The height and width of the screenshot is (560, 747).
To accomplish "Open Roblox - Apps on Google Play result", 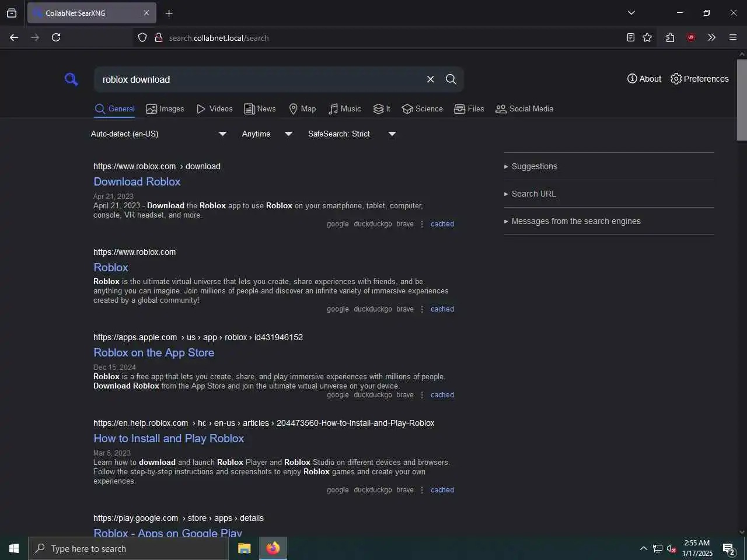I will (167, 533).
